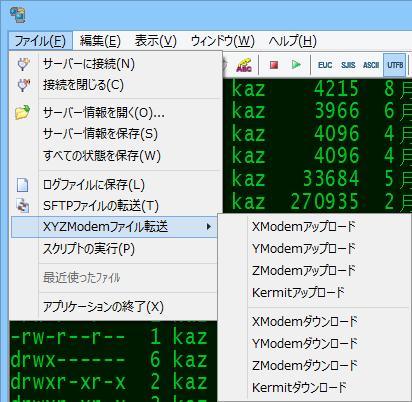
Task: Click terminal text -rw-r--r--
Action: 68,337
